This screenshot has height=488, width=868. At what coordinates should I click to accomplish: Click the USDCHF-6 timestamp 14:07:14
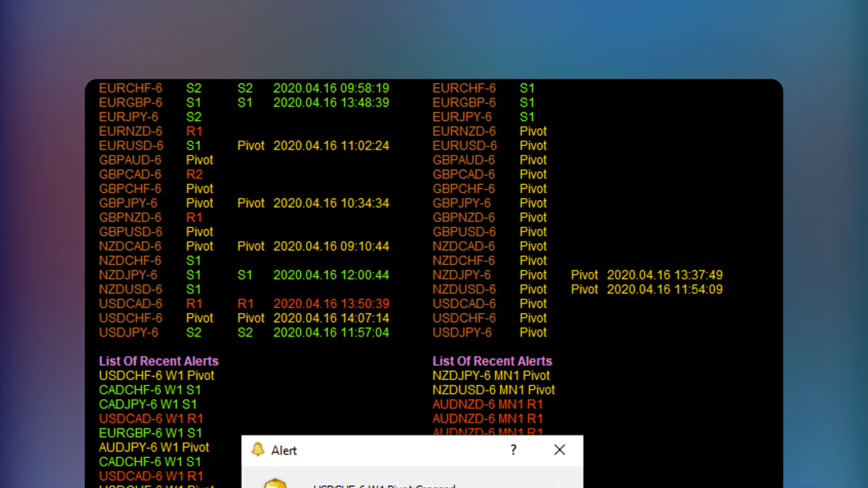point(331,318)
